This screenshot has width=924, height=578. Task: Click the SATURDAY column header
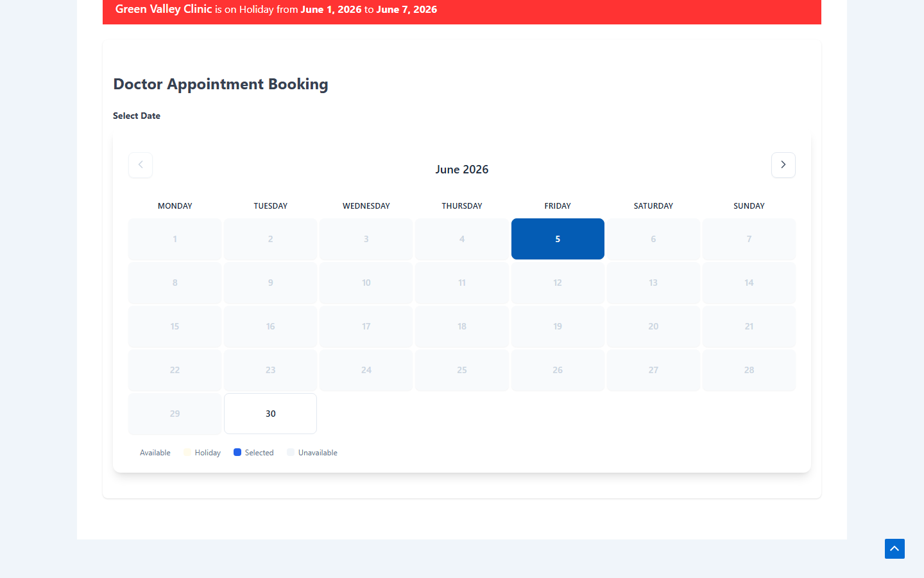point(653,206)
